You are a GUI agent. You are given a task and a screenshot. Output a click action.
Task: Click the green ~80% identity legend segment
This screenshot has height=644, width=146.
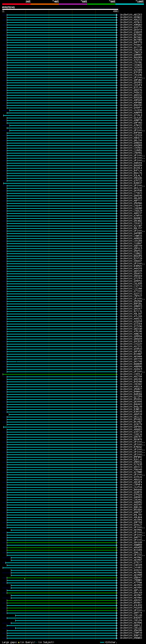point(101,4)
